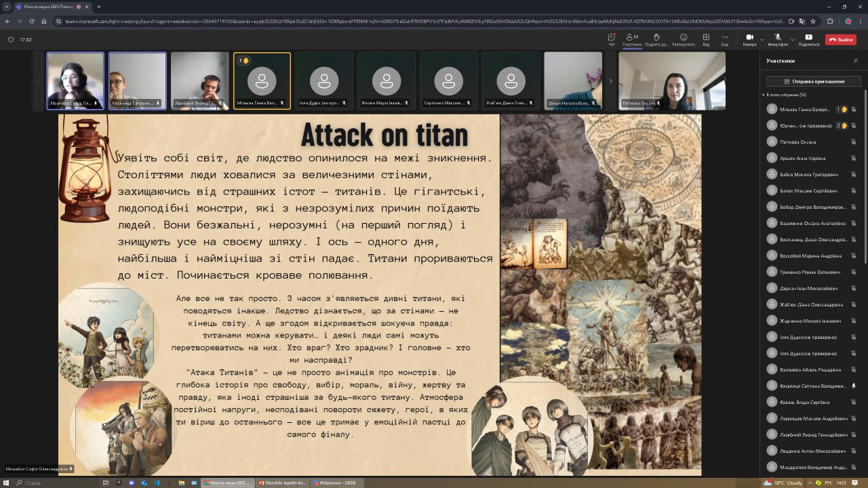
Task: Toggle the Микрофон mute state
Action: click(x=778, y=39)
